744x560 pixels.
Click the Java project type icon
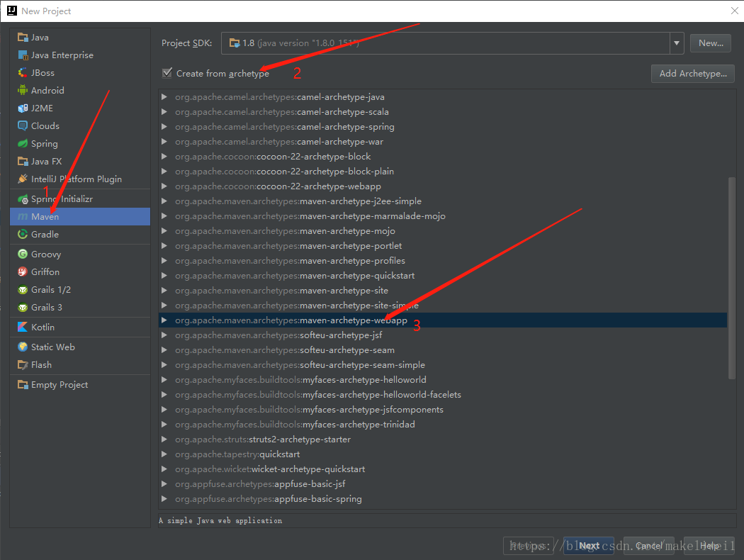pos(22,38)
